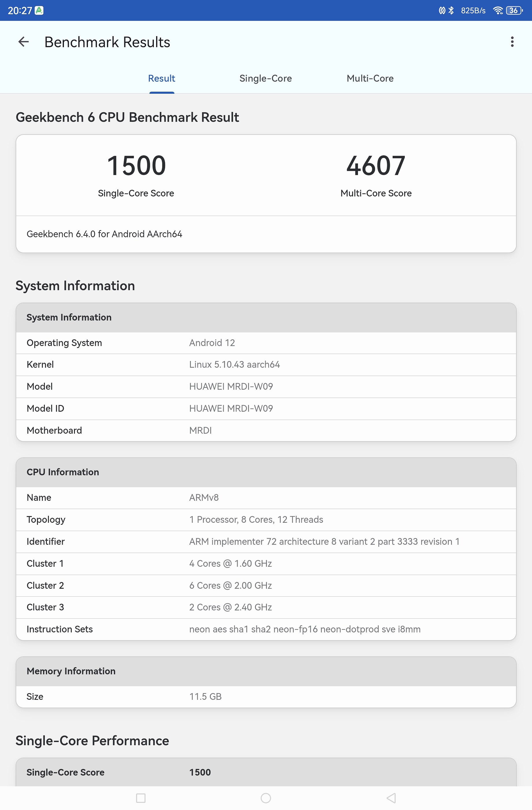Switch to the Multi-Core tab
Viewport: 532px width, 810px height.
point(370,79)
